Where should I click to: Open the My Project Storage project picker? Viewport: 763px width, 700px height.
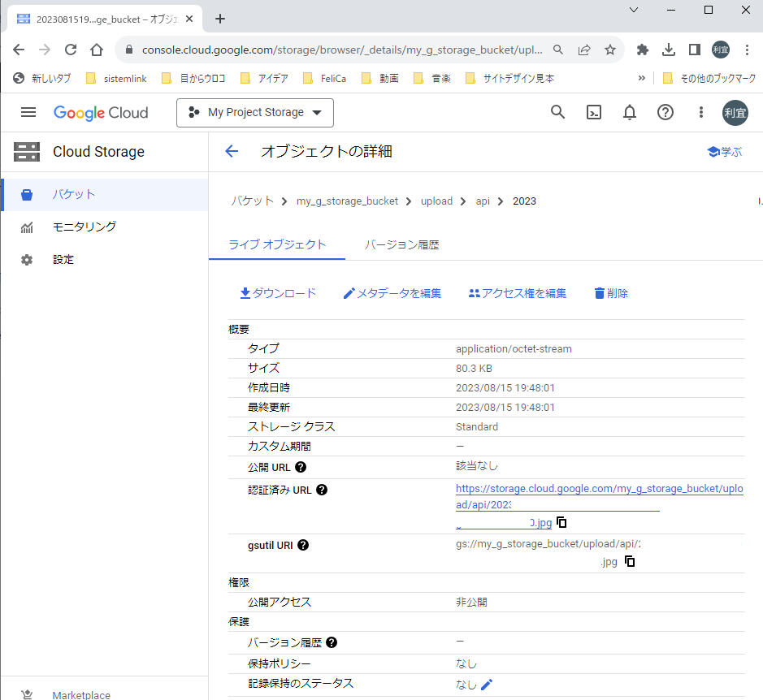254,112
